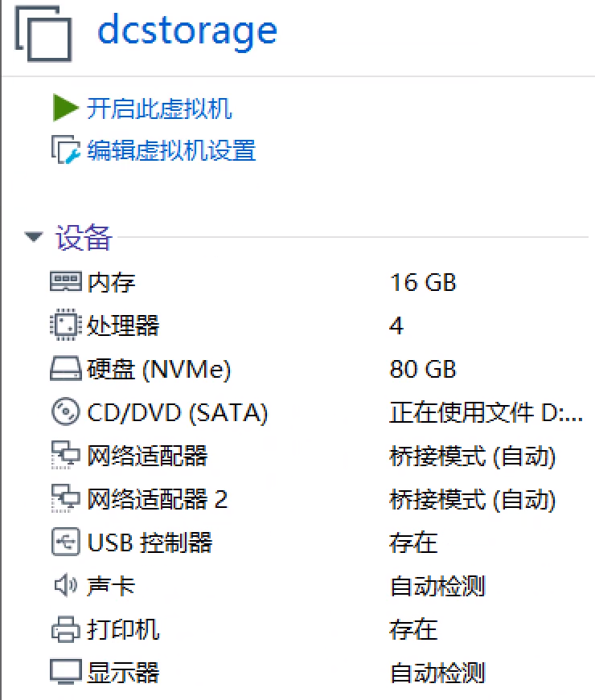Image resolution: width=595 pixels, height=700 pixels.
Task: Click the green play icon to power on VM
Action: coord(65,108)
